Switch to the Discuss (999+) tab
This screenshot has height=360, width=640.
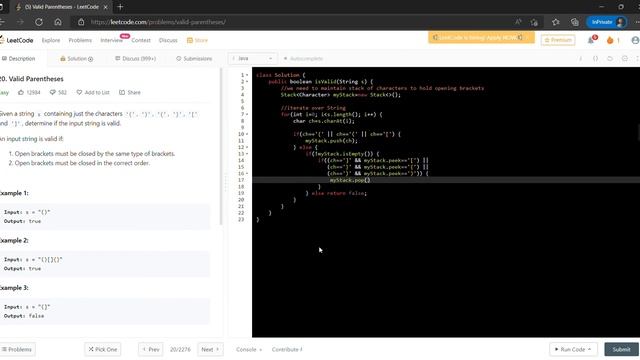point(136,58)
